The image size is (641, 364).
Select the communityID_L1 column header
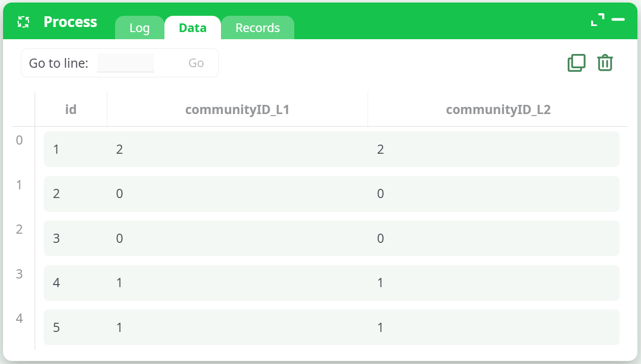pyautogui.click(x=237, y=108)
